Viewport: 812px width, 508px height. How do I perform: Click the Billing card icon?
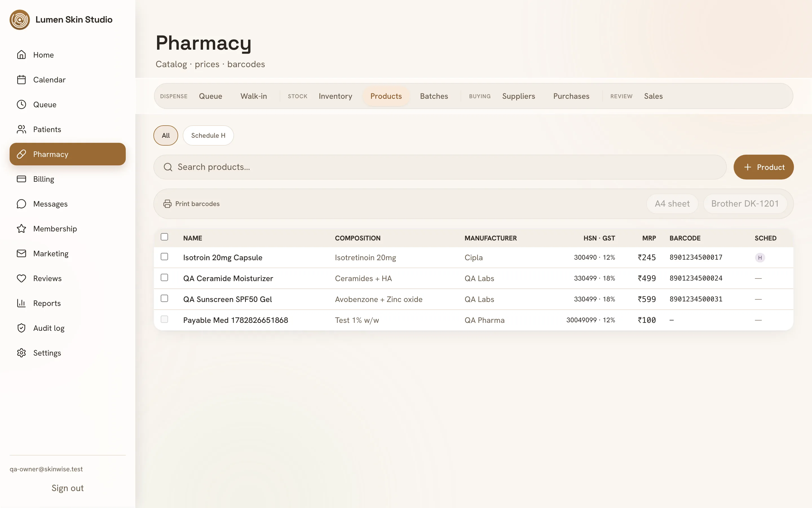[21, 179]
